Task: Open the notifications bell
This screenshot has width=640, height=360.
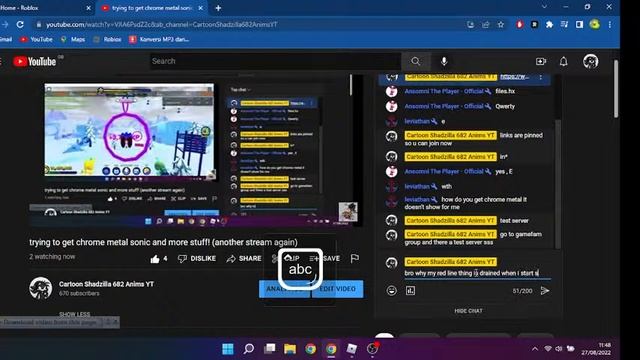Action: click(563, 61)
